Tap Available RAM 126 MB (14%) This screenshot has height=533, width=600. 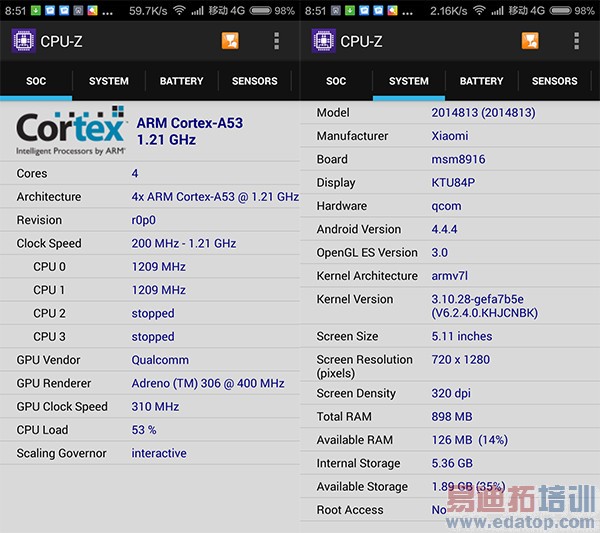coord(470,440)
